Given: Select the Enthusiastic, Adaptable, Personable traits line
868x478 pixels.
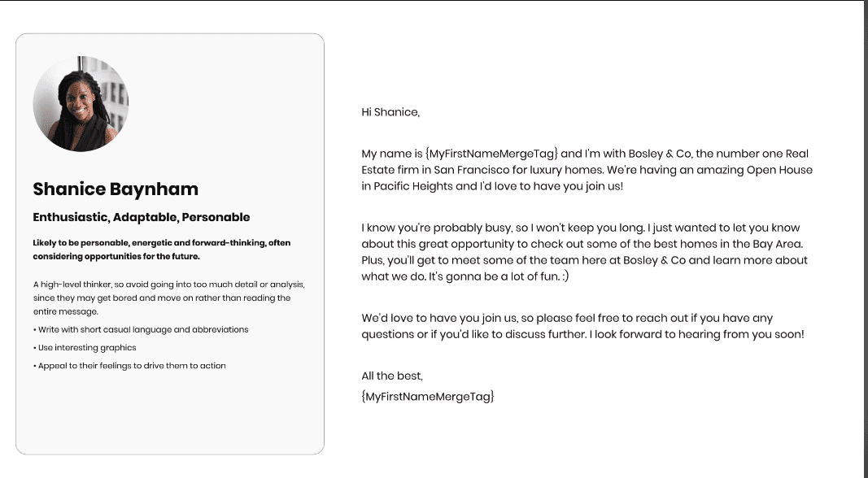Looking at the screenshot, I should (142, 217).
